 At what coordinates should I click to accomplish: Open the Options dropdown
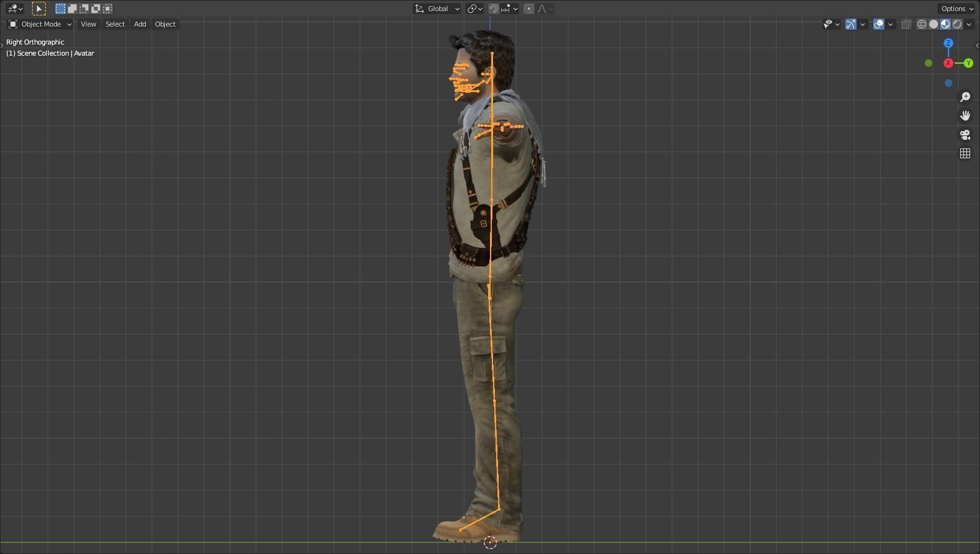tap(957, 9)
